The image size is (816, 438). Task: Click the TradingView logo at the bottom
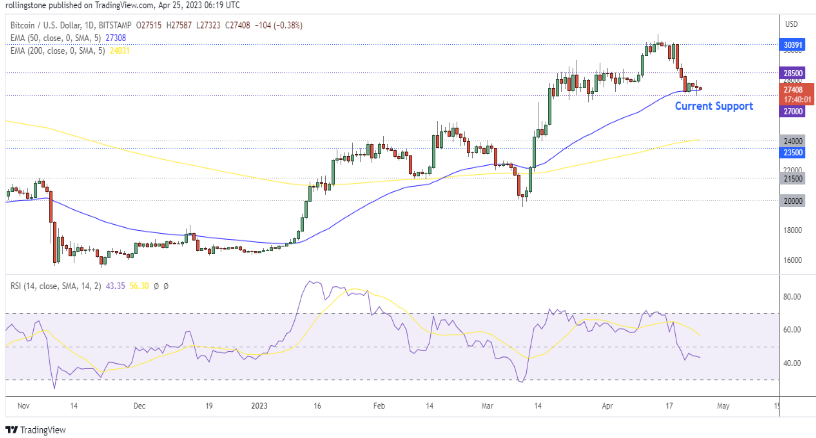[35, 430]
